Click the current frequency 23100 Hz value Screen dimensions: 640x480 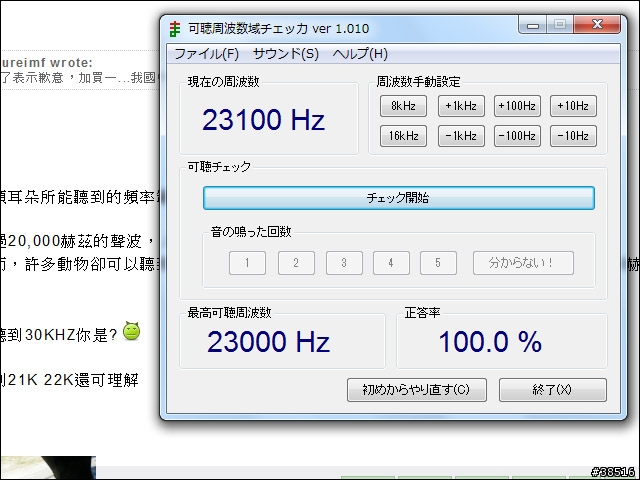[x=263, y=120]
